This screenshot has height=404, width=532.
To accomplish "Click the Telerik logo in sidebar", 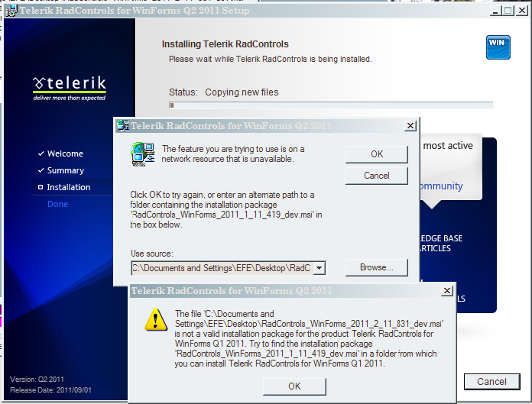I will pos(70,88).
